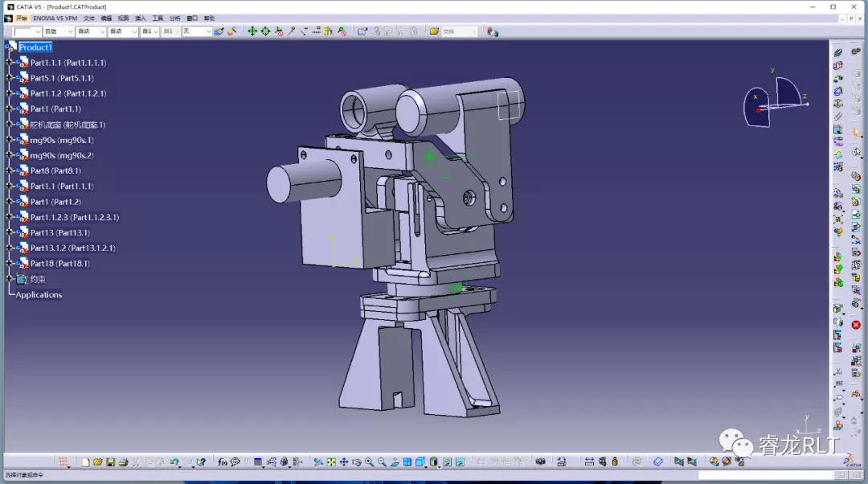Expand the Part1.1.1 tree node
The height and width of the screenshot is (484, 868).
tap(9, 63)
